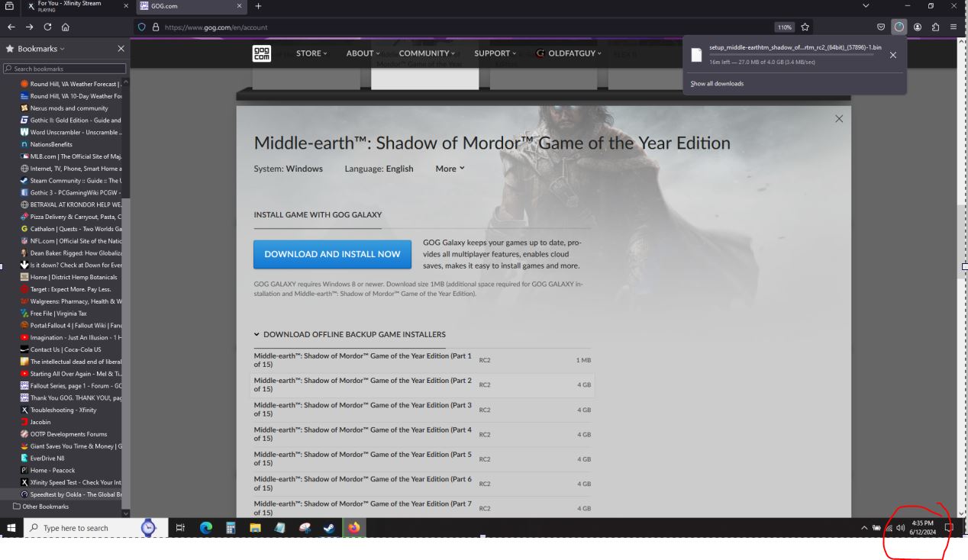
Task: Click the Firefox icon on the taskbar
Action: [354, 527]
